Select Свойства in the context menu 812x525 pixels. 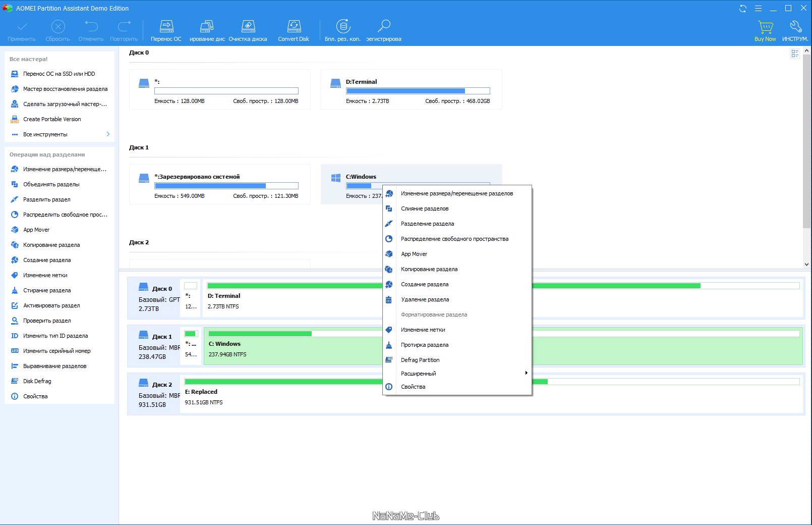click(x=413, y=387)
